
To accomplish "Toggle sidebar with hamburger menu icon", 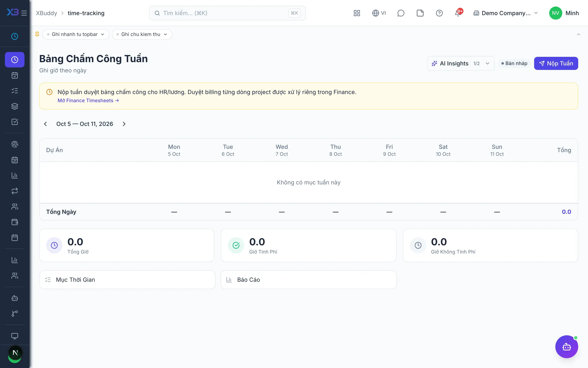I will click(x=24, y=13).
